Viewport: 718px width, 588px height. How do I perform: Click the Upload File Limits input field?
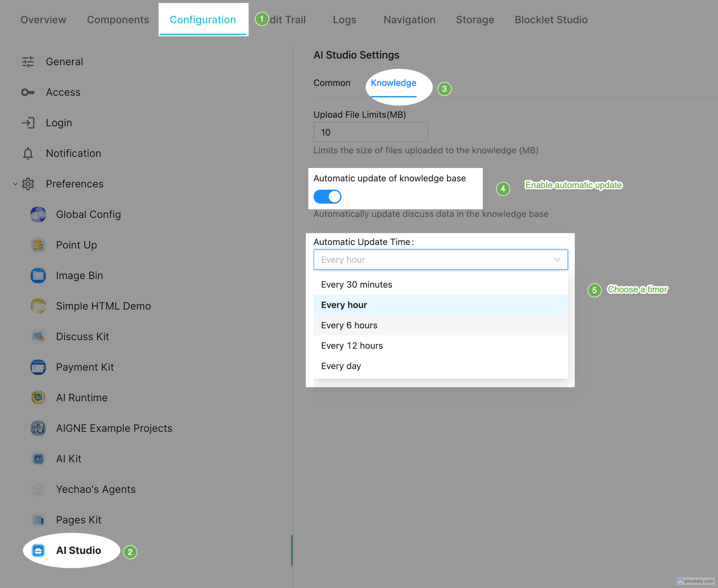(x=370, y=132)
